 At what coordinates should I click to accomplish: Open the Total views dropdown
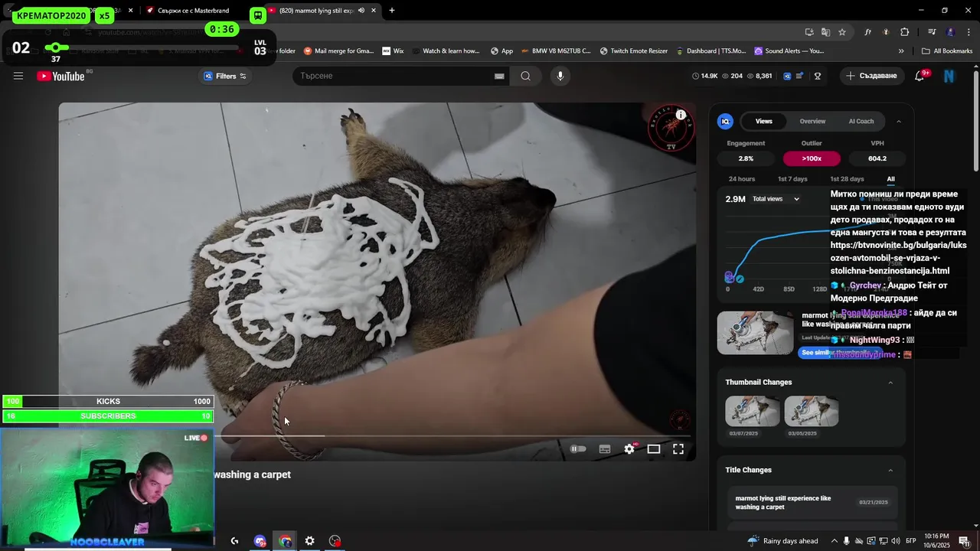(x=776, y=199)
